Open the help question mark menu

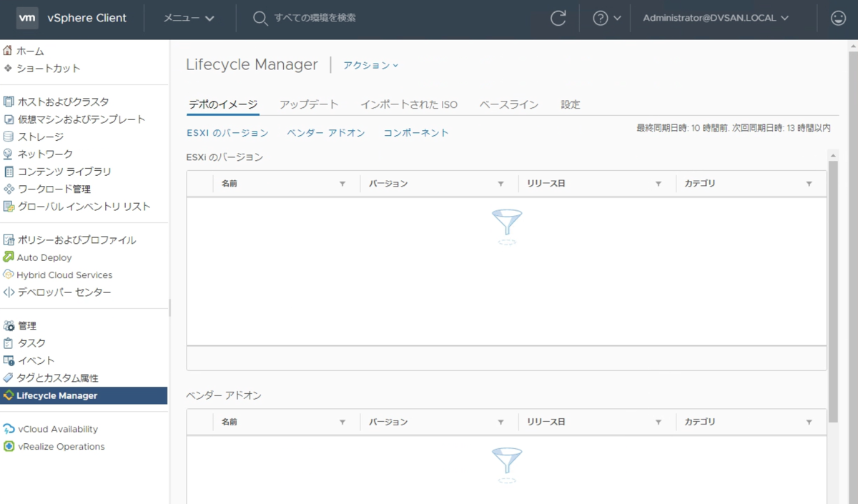(x=607, y=19)
